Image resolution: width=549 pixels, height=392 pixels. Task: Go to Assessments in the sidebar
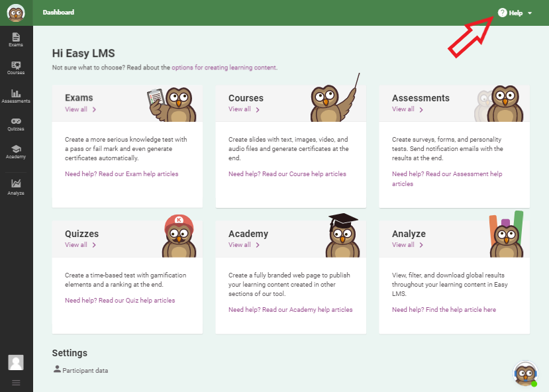coord(16,96)
